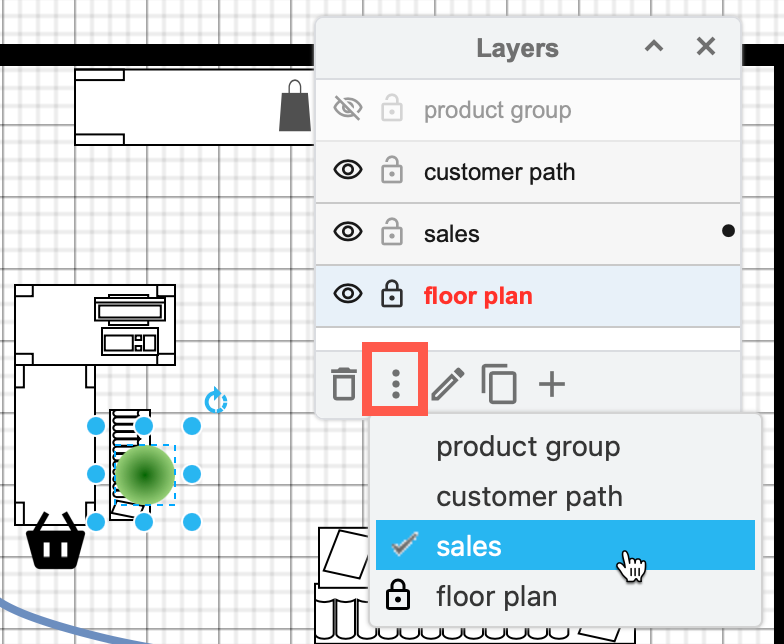Select the green circle shape on canvas

coord(144,474)
